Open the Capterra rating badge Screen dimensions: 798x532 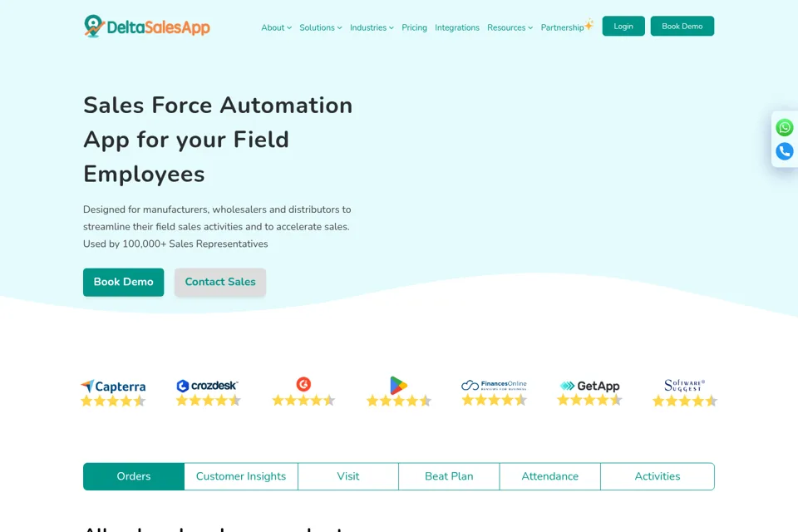pos(113,393)
